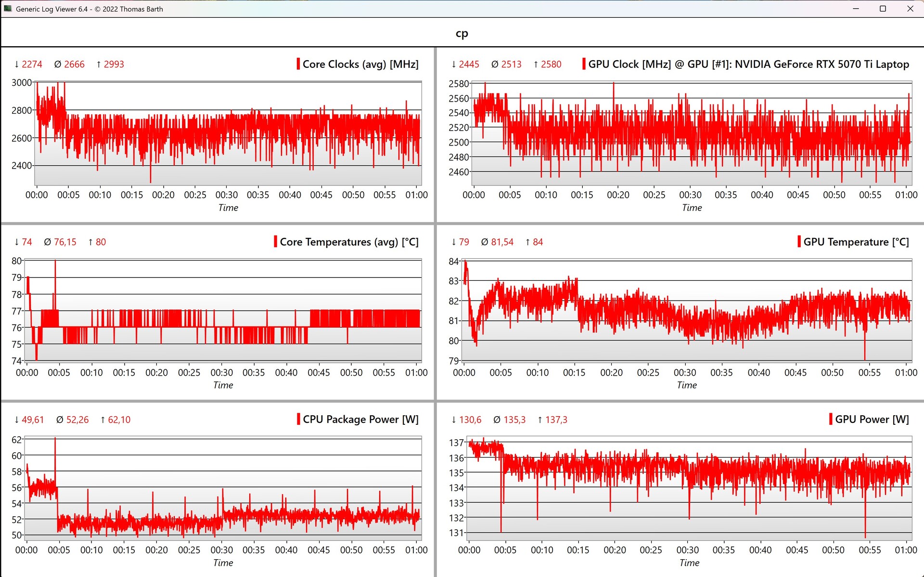Click the red Core Clocks legend swatch
924x577 pixels.
pos(298,64)
